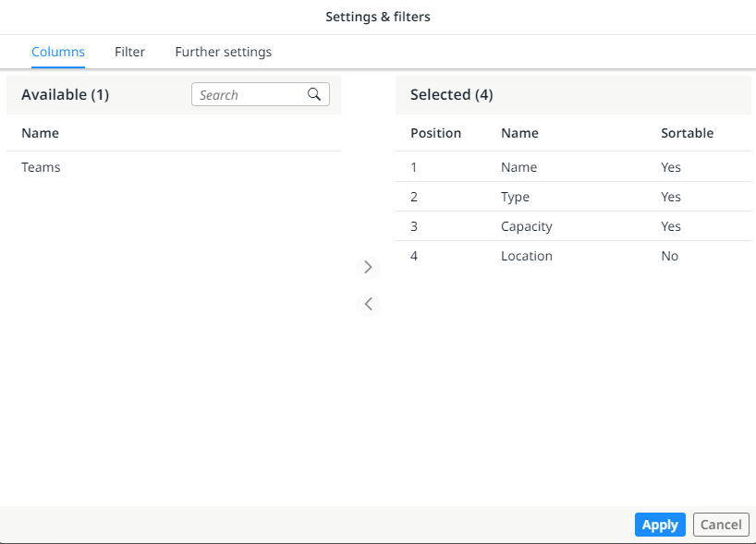756x544 pixels.
Task: Click the left arrow to move columns back
Action: (368, 304)
